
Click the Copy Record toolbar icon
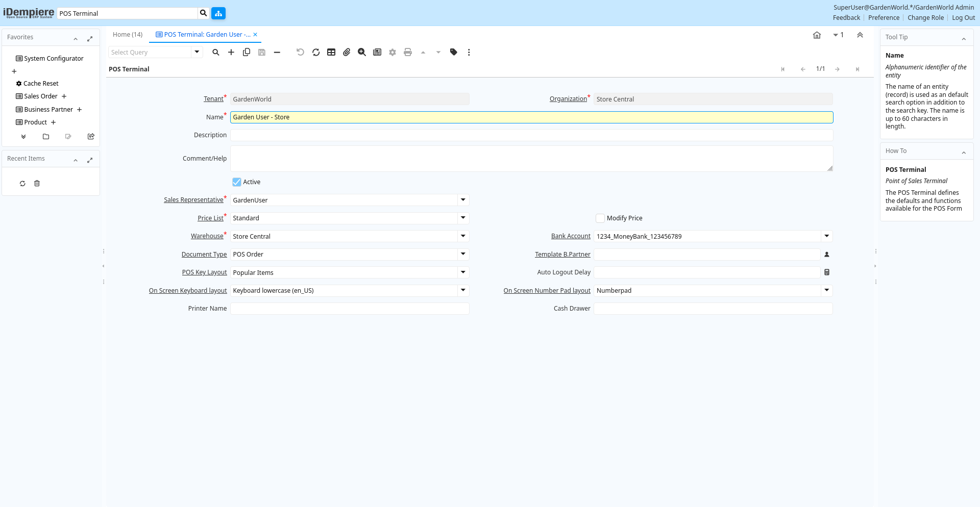point(247,52)
